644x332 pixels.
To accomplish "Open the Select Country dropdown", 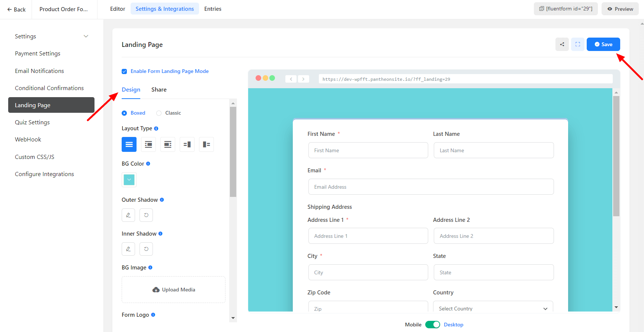I will [493, 308].
